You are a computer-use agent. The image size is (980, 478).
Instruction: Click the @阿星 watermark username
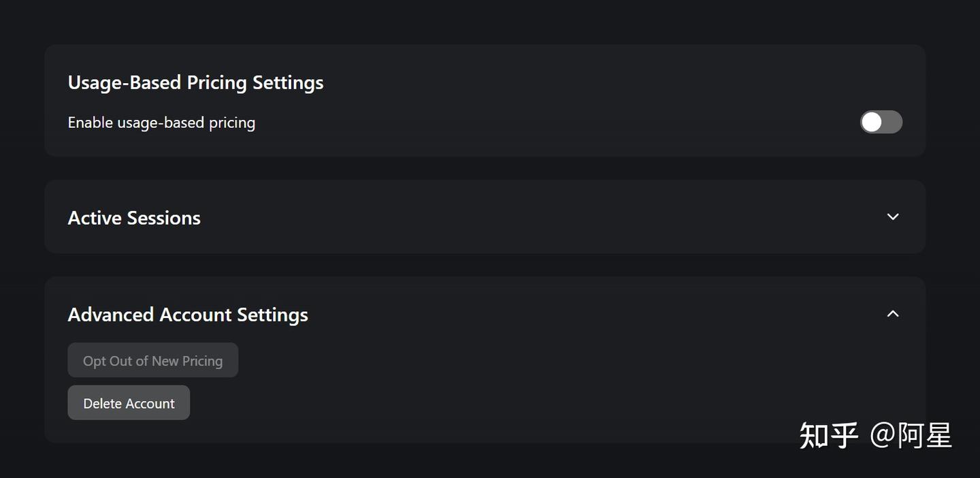click(911, 435)
